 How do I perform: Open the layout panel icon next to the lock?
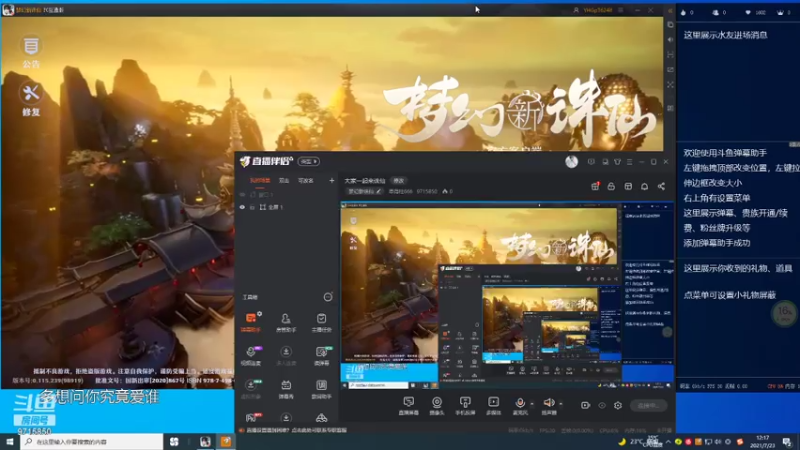coord(628,186)
